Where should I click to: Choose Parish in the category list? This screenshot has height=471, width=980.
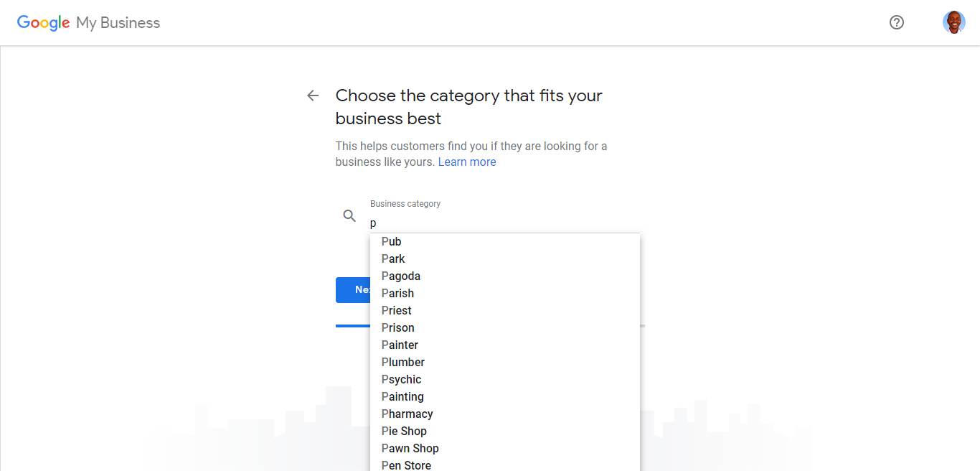coord(505,293)
